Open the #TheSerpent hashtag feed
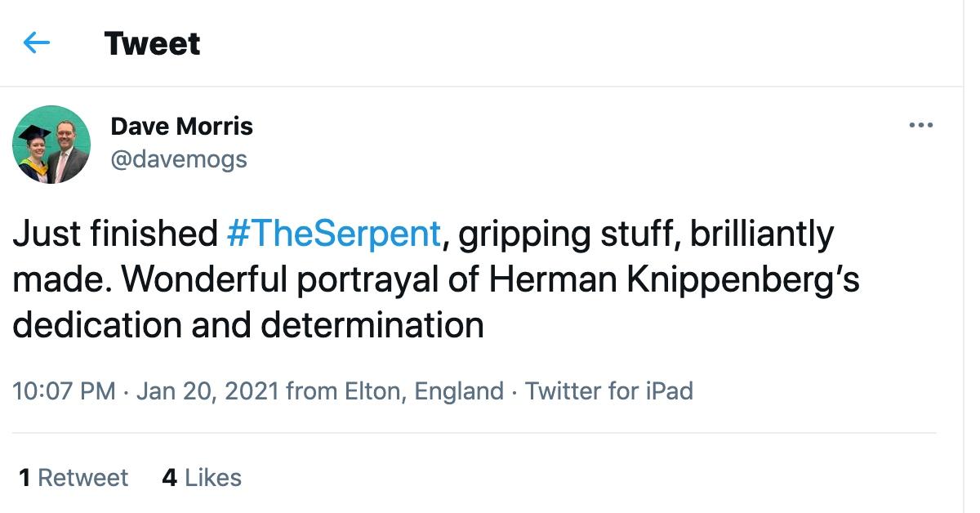Viewport: 980px width, 513px height. [330, 233]
